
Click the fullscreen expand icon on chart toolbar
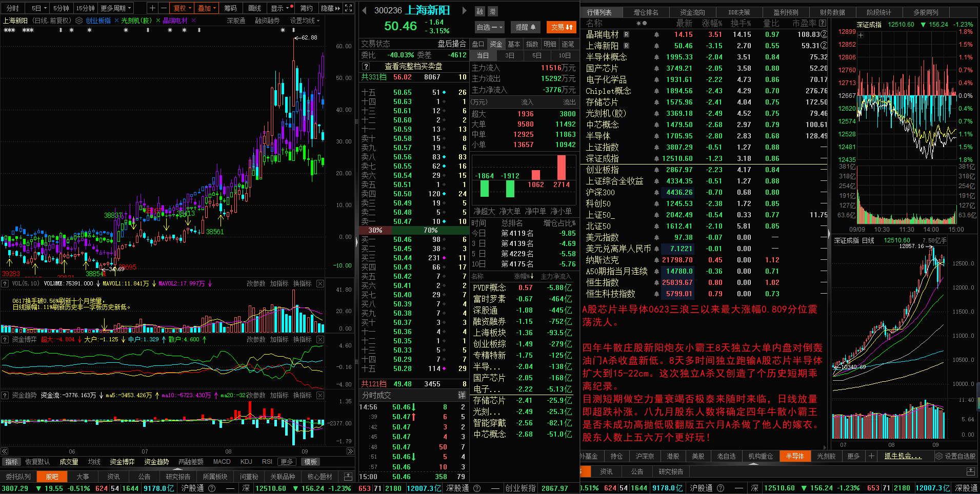coord(348,8)
